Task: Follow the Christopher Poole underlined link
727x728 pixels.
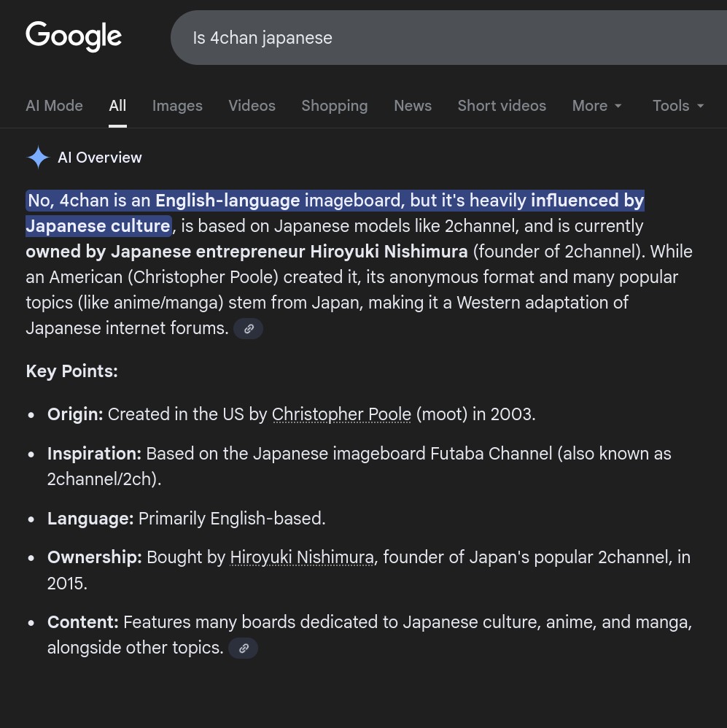Action: [x=341, y=414]
